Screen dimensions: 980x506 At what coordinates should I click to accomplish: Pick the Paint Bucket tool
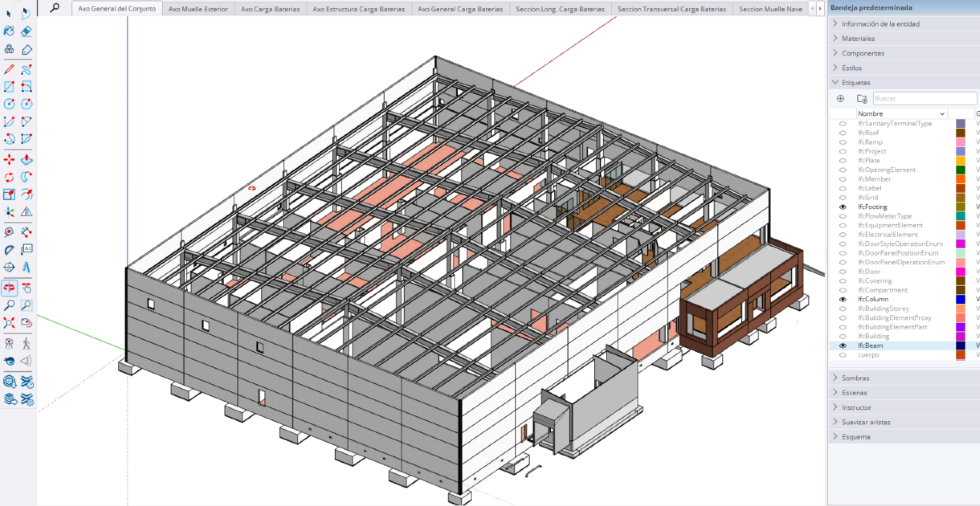9,31
